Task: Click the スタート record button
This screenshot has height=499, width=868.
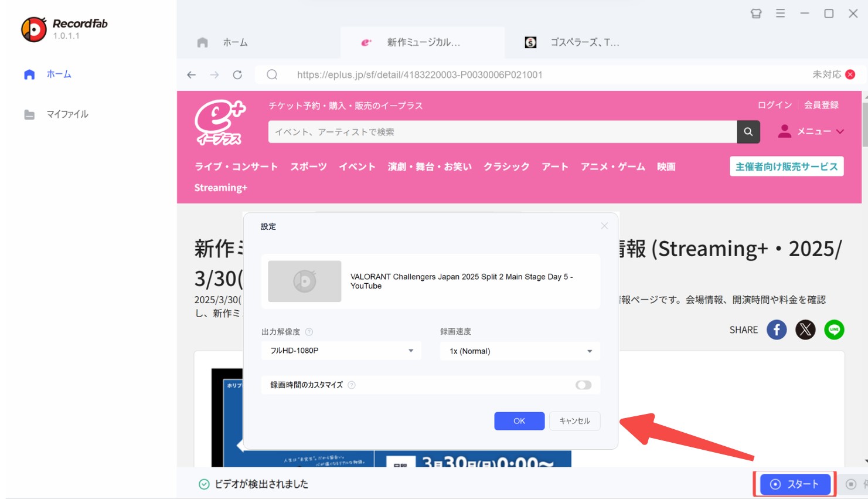Action: (x=795, y=484)
